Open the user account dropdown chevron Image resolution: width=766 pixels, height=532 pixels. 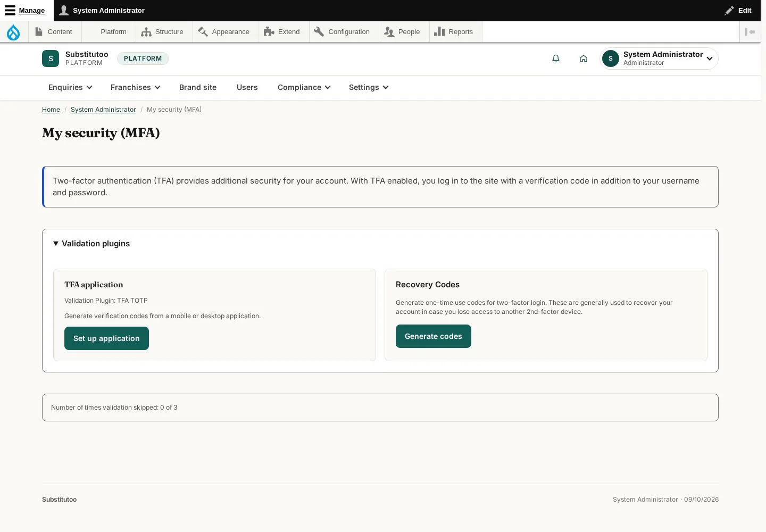pos(710,59)
